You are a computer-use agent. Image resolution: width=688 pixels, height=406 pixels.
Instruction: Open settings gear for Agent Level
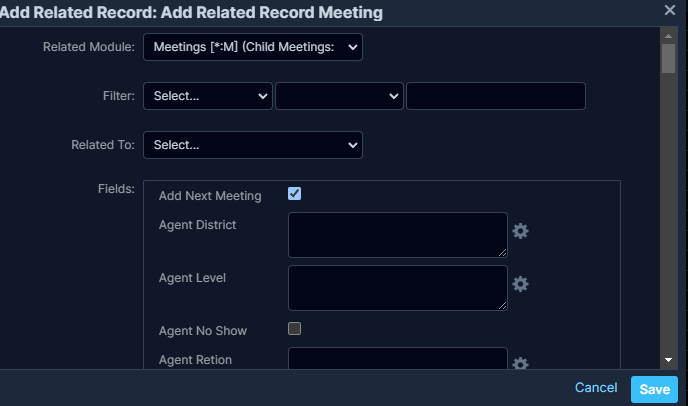(520, 284)
